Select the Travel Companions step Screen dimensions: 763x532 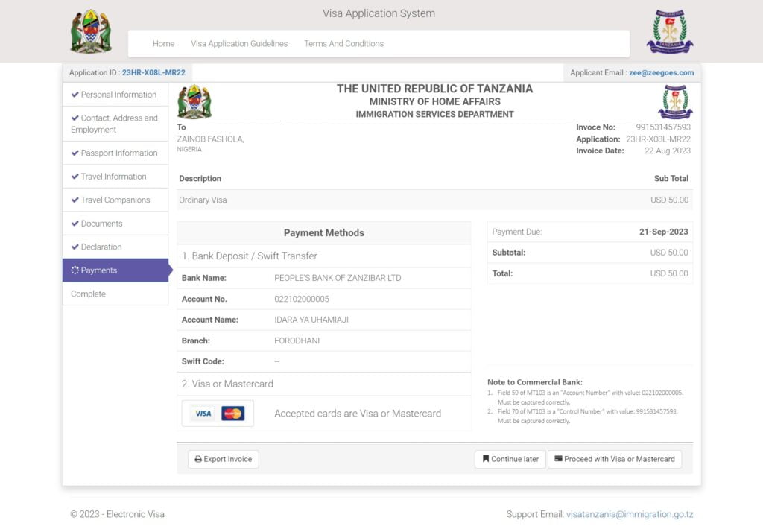click(x=115, y=200)
